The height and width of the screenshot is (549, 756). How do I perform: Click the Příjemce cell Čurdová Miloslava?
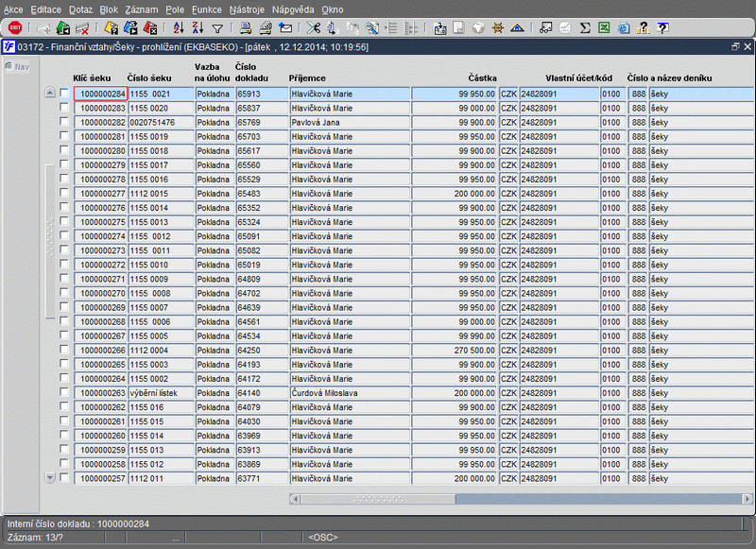(350, 393)
